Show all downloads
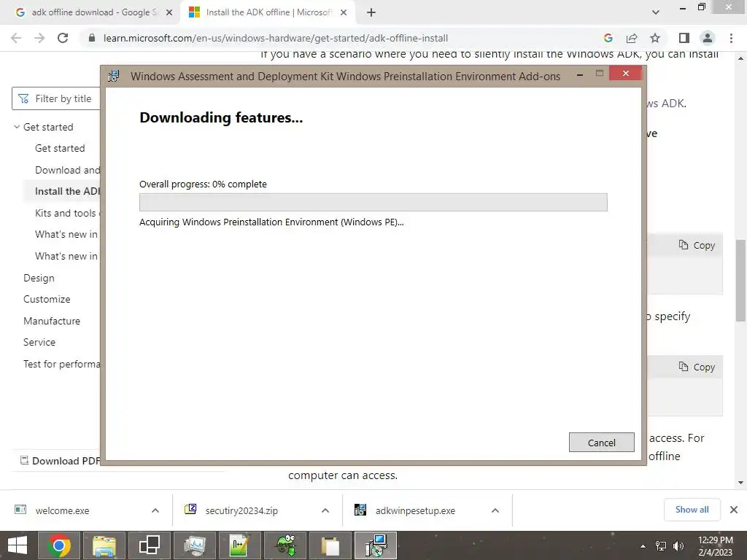The width and height of the screenshot is (747, 560). (x=692, y=510)
